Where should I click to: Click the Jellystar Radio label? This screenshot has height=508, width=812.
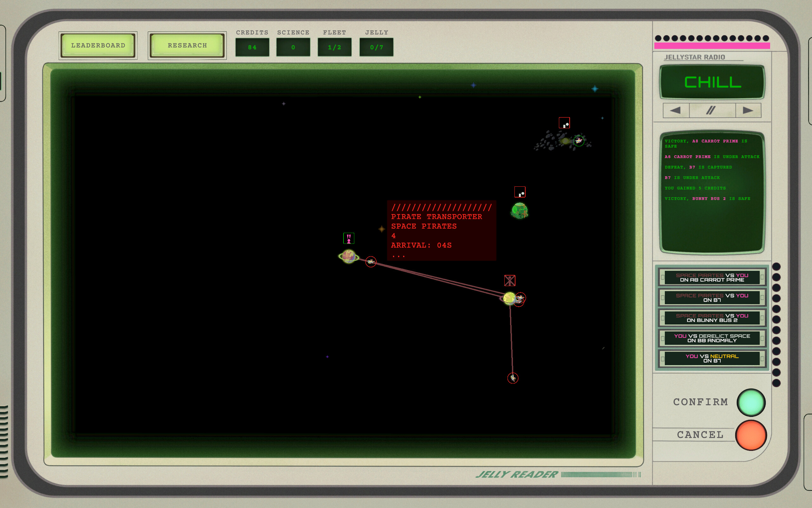pos(695,57)
